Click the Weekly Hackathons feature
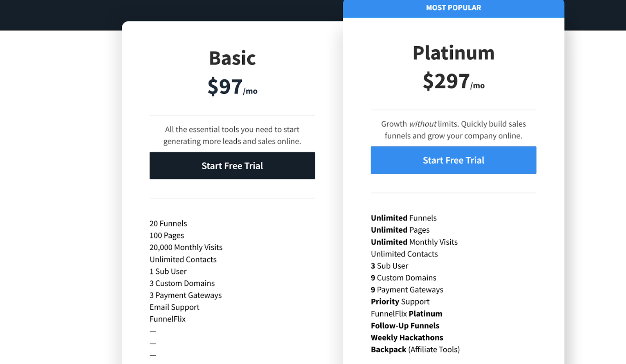 click(407, 338)
